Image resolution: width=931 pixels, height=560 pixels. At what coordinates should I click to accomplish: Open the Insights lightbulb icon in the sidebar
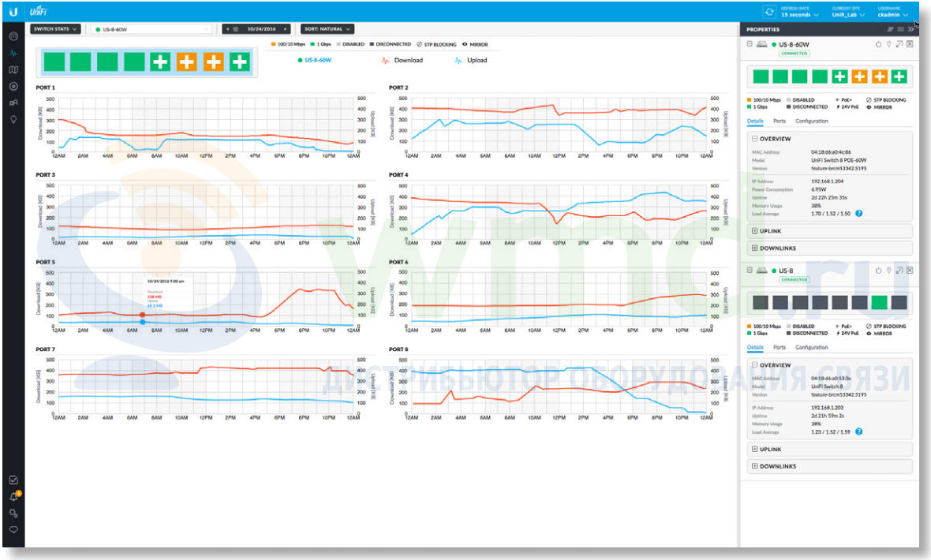[13, 119]
